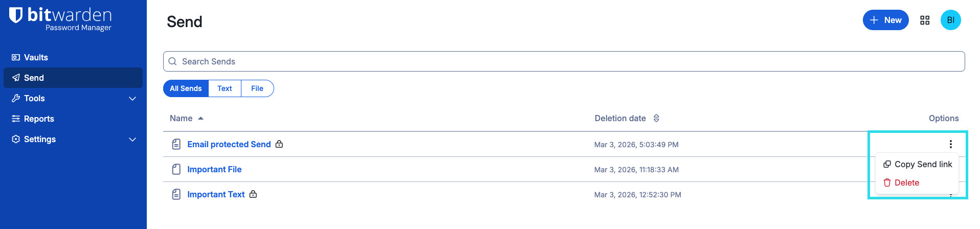This screenshot has height=229, width=980.
Task: Filter sends by File type
Action: (257, 88)
